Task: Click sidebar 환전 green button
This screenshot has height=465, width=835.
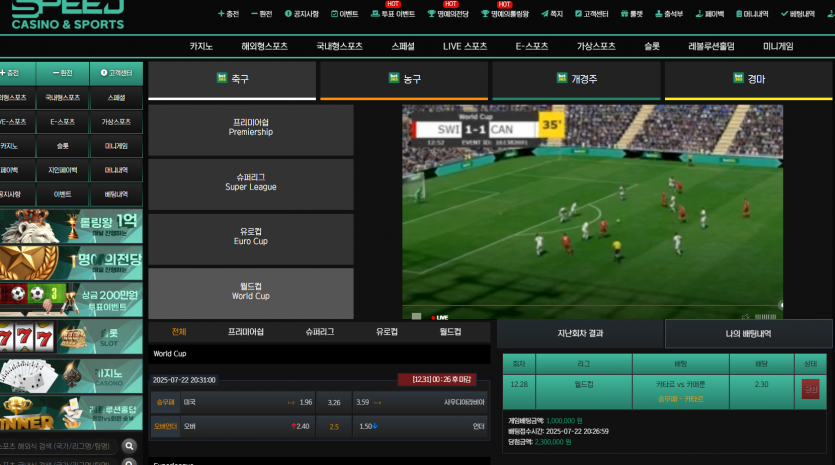Action: pyautogui.click(x=63, y=73)
